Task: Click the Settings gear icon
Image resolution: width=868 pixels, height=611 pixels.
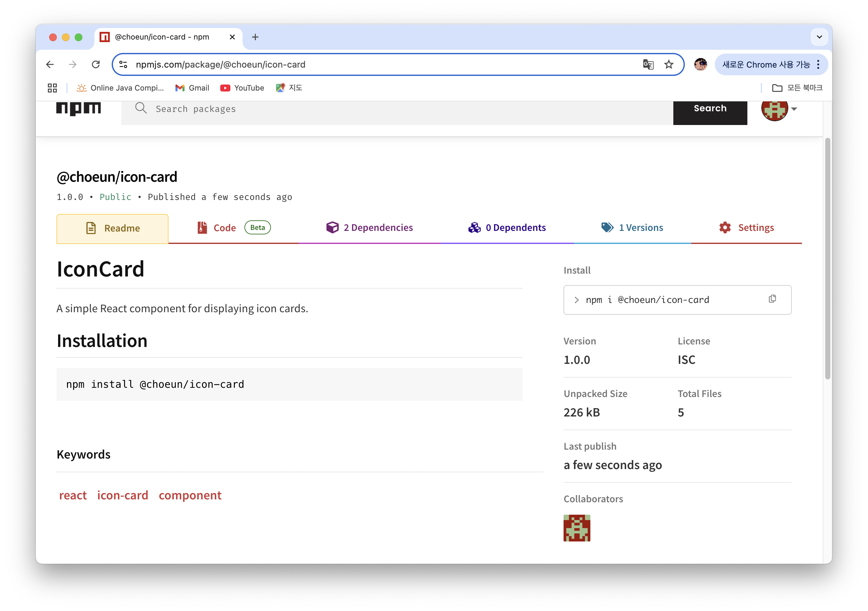Action: pyautogui.click(x=725, y=227)
